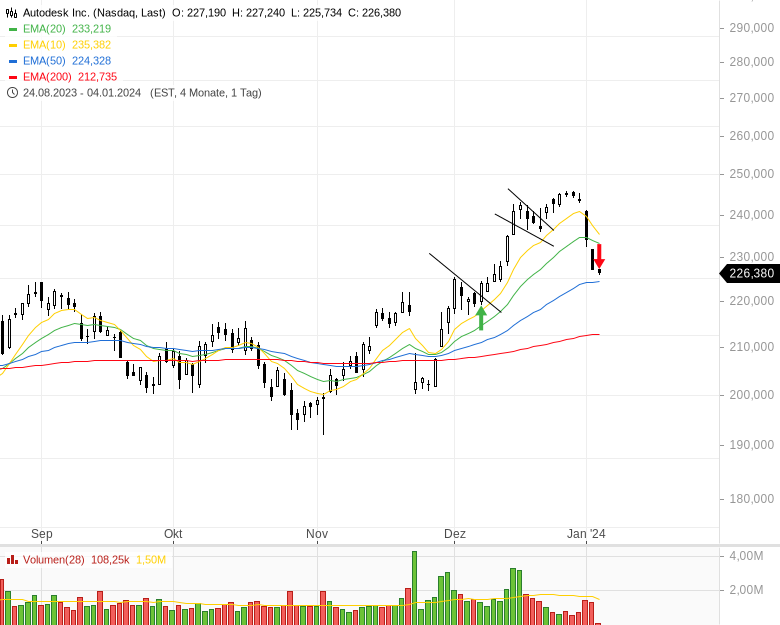The height and width of the screenshot is (625, 780).
Task: Click the Autodesk Inc. chart title
Action: point(94,12)
